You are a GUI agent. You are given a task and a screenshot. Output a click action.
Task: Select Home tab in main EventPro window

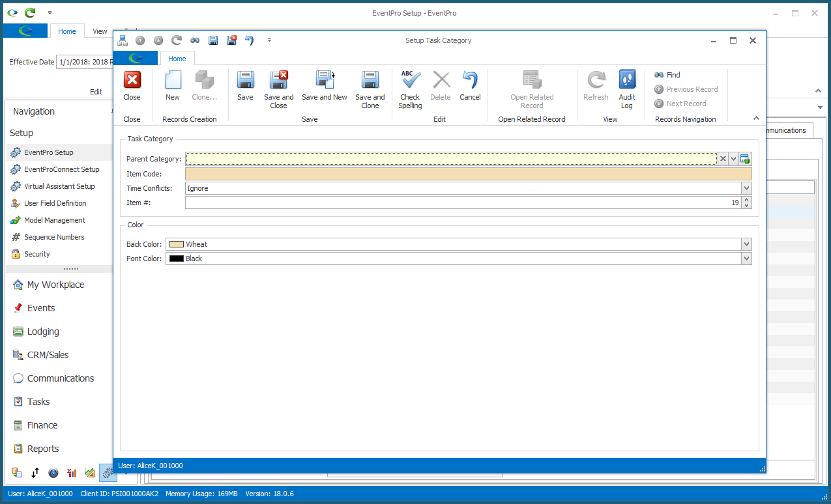[67, 31]
